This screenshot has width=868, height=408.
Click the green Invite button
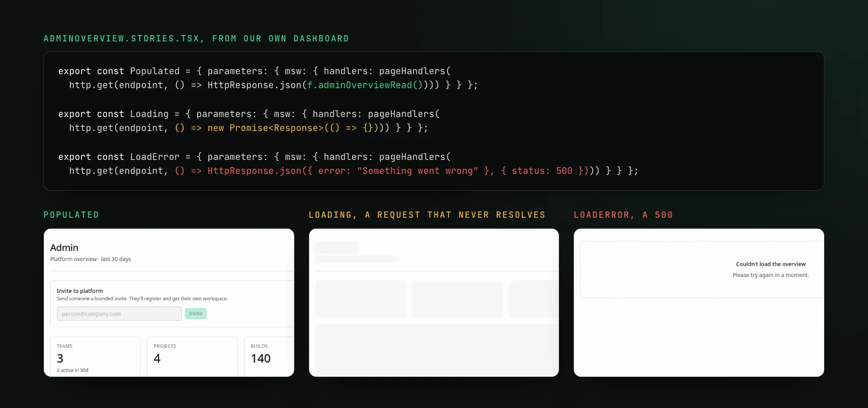(x=196, y=314)
